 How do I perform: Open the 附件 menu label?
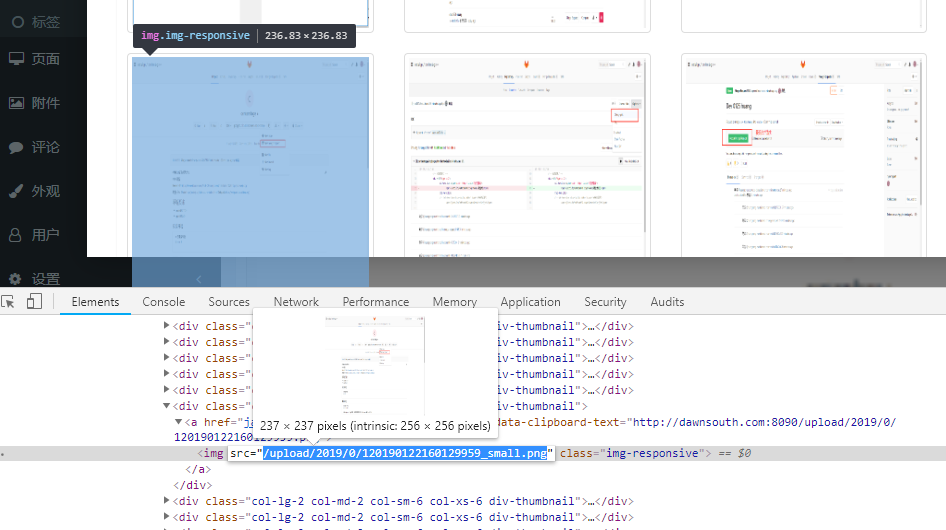pyautogui.click(x=46, y=103)
